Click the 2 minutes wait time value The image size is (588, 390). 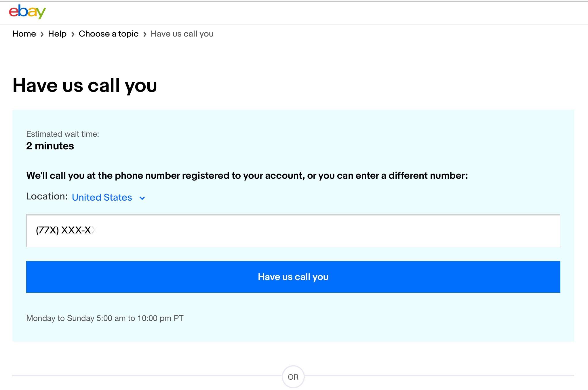(50, 146)
